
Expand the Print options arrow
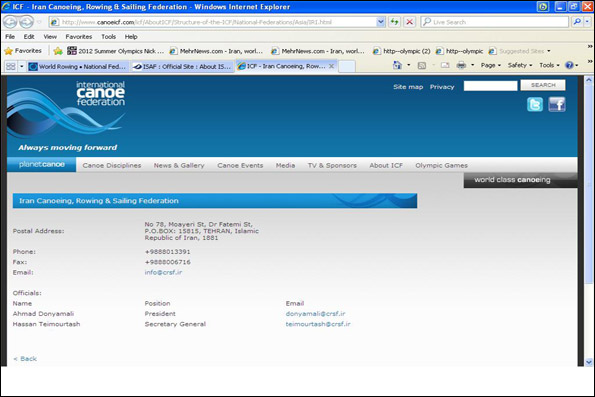pyautogui.click(x=472, y=65)
